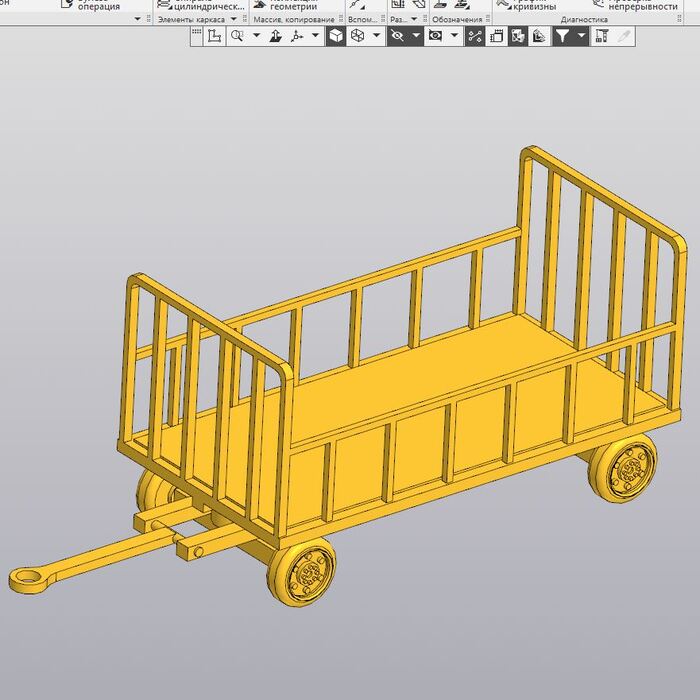Select the zoom magnifier tool

pos(237,36)
